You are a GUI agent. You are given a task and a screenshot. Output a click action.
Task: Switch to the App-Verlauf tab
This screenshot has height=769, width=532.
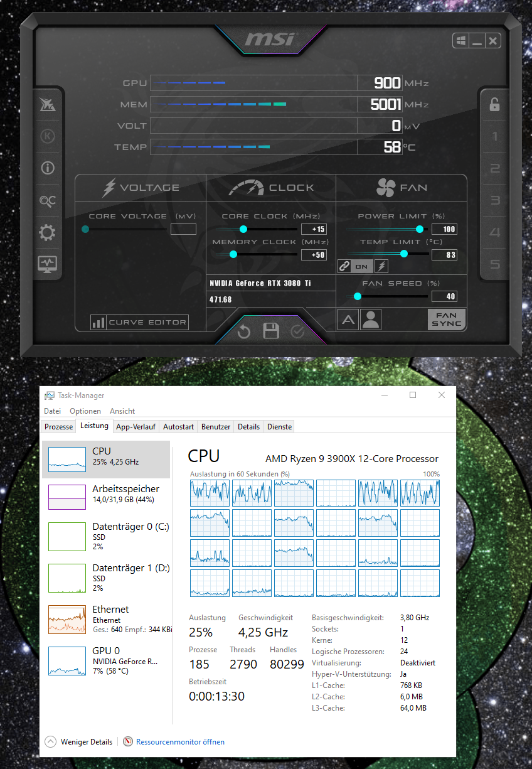coord(136,427)
